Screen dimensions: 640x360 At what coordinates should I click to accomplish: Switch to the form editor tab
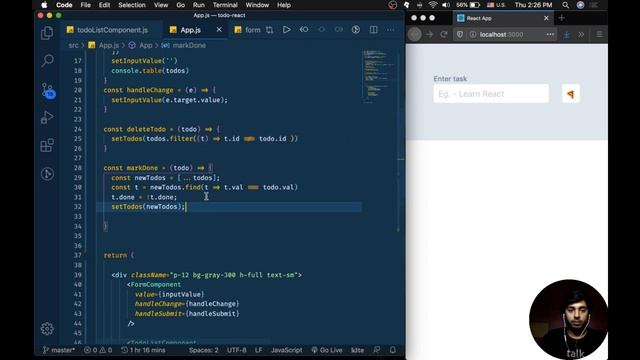pos(247,30)
